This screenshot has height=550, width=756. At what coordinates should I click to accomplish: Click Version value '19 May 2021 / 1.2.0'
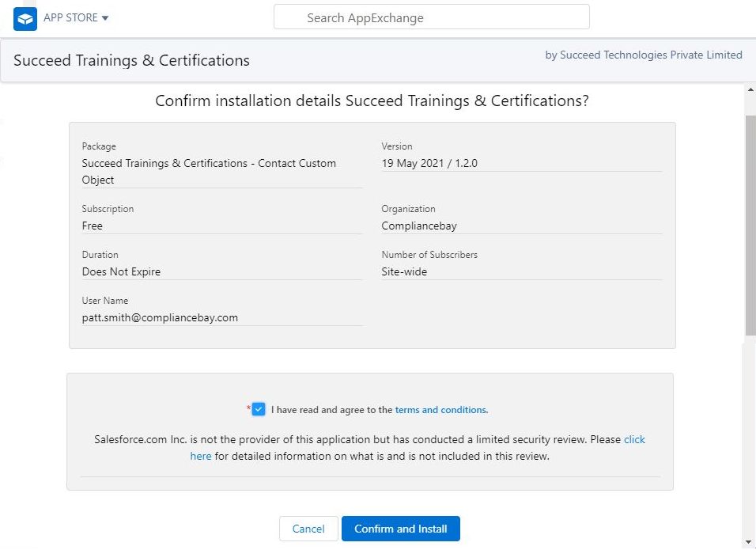click(x=429, y=163)
